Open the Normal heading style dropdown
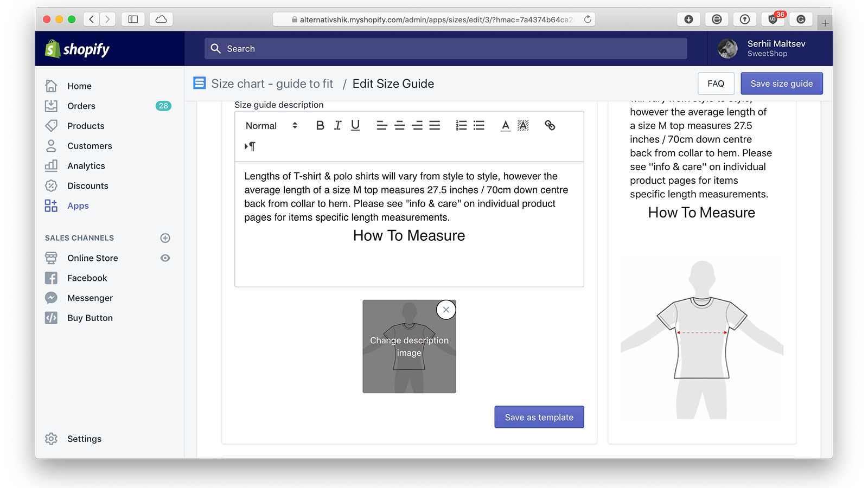Viewport: 868px width, 488px height. [271, 126]
